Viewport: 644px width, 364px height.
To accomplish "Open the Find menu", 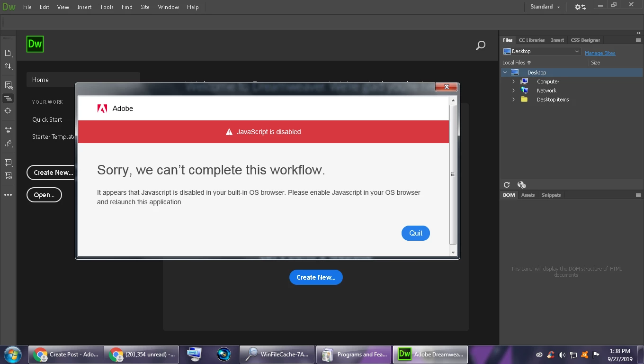I will coord(127,7).
